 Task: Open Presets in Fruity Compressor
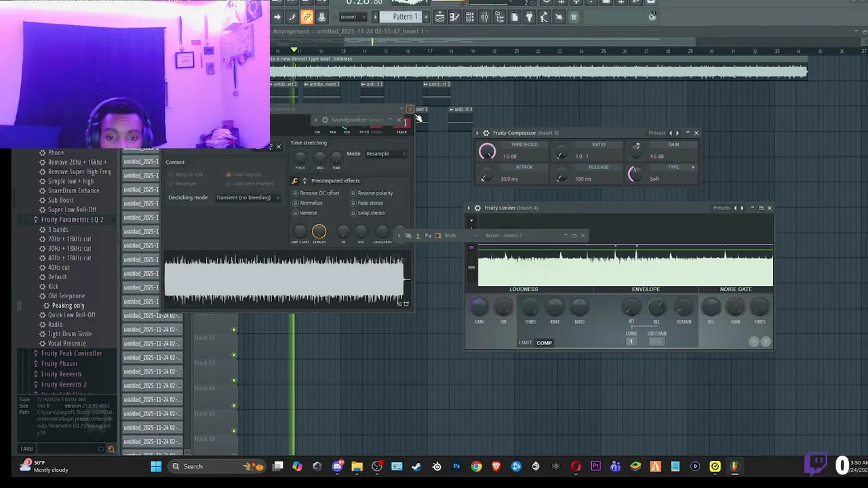tap(656, 133)
